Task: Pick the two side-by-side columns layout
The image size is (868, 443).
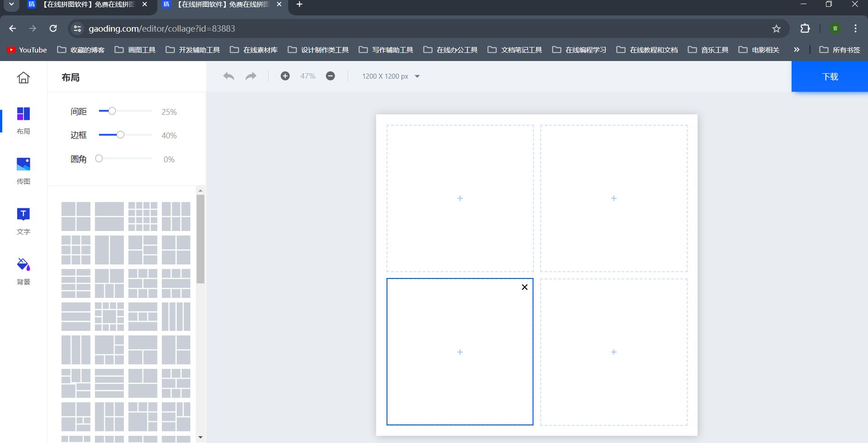Action: click(x=109, y=250)
